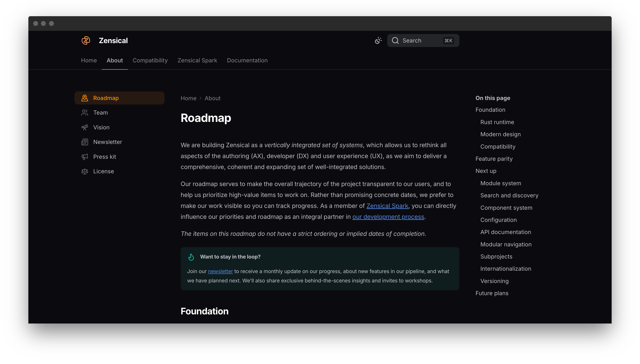640x364 pixels.
Task: Switch to the Zensical Spark tab
Action: click(x=197, y=61)
